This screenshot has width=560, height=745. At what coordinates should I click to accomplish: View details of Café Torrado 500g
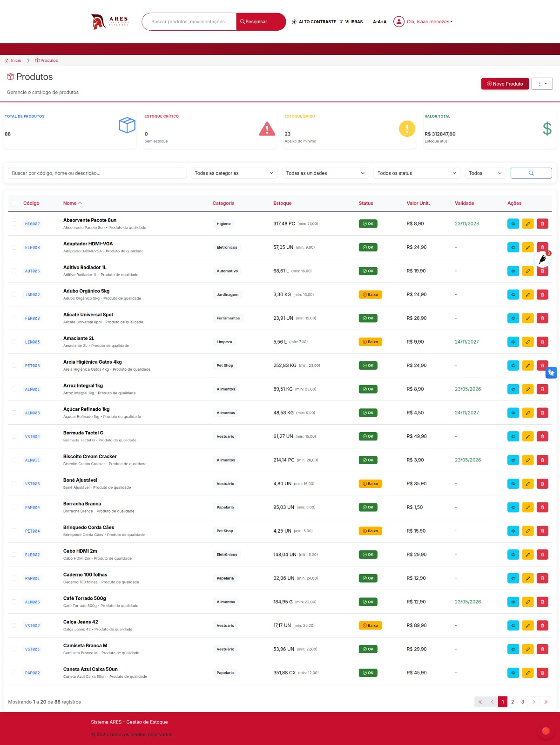pos(513,602)
